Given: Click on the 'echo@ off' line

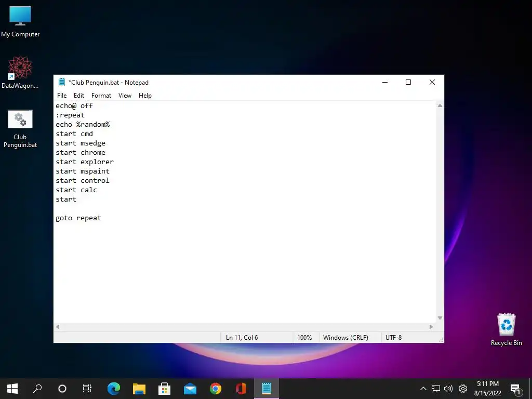Looking at the screenshot, I should coord(74,105).
